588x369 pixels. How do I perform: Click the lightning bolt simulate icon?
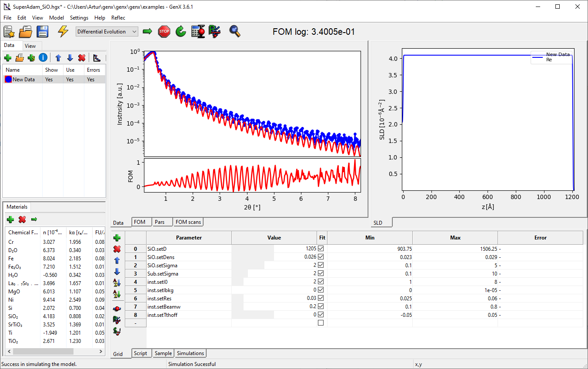(63, 31)
